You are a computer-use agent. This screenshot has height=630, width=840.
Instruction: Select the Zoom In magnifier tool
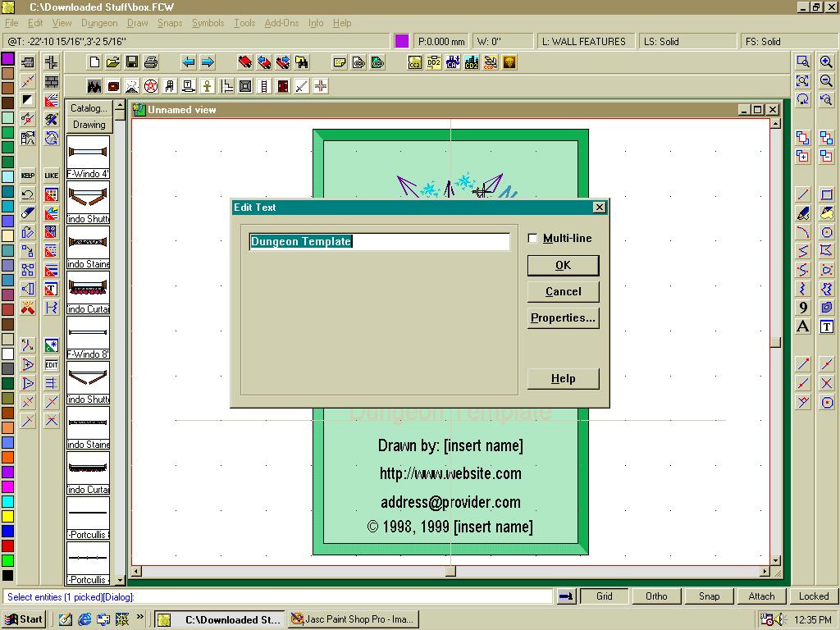[826, 62]
